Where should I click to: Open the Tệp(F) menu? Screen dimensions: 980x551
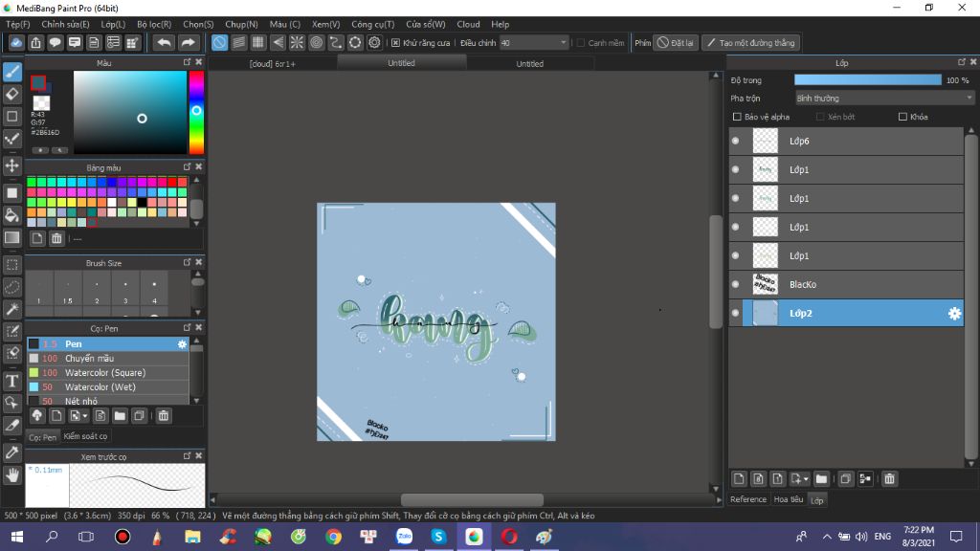tap(17, 24)
